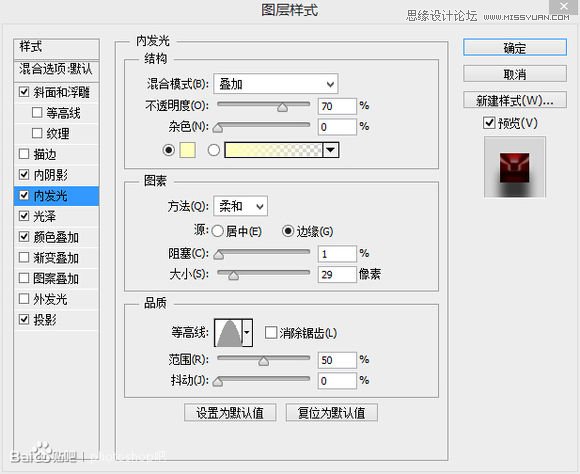Select the 光泽 style entry label

tap(45, 216)
